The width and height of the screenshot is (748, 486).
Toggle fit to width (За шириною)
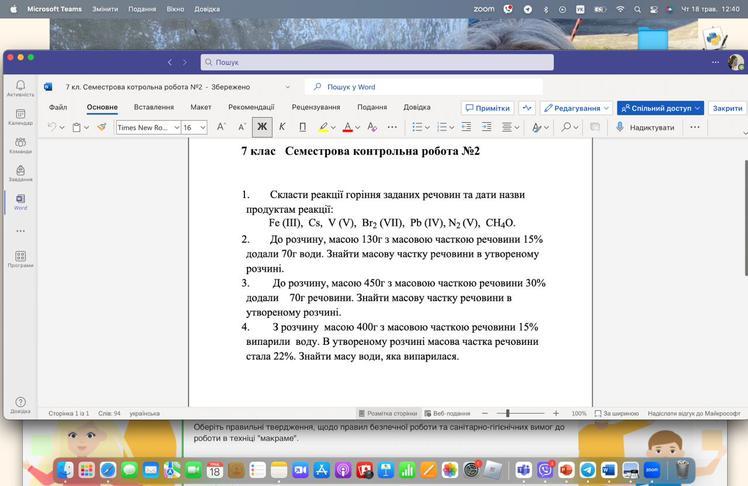617,414
